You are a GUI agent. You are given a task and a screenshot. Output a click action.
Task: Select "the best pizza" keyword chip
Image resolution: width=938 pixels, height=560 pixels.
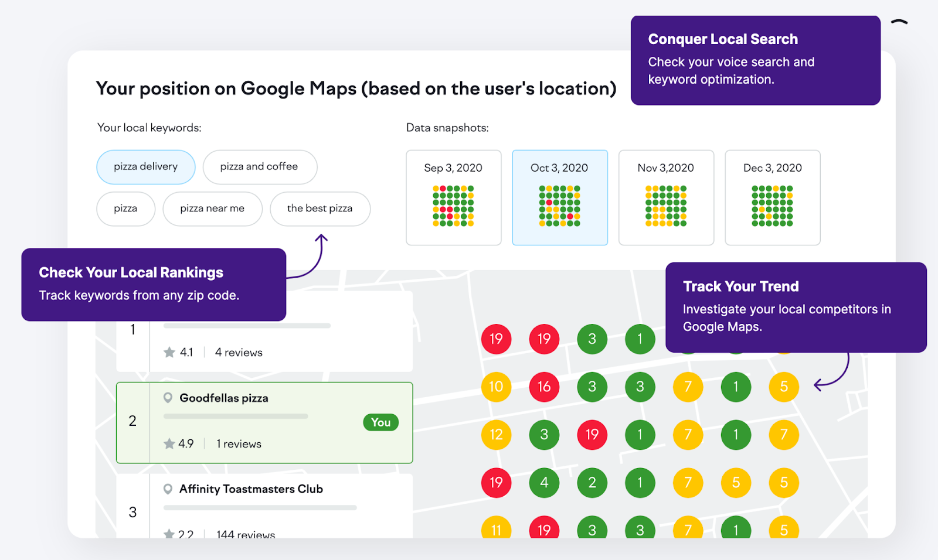tap(320, 209)
